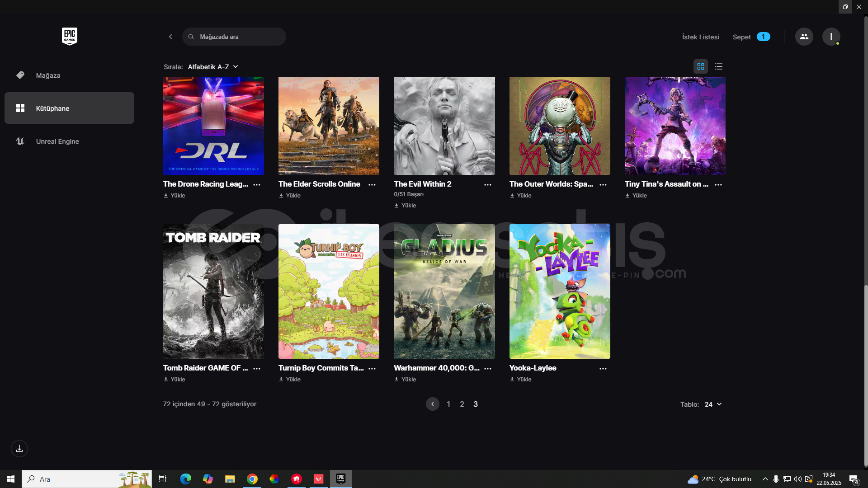Open Windows notification center

coord(854,479)
